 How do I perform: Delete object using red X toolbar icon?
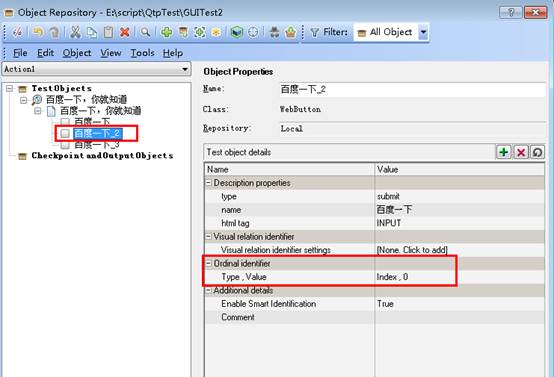pyautogui.click(x=124, y=32)
